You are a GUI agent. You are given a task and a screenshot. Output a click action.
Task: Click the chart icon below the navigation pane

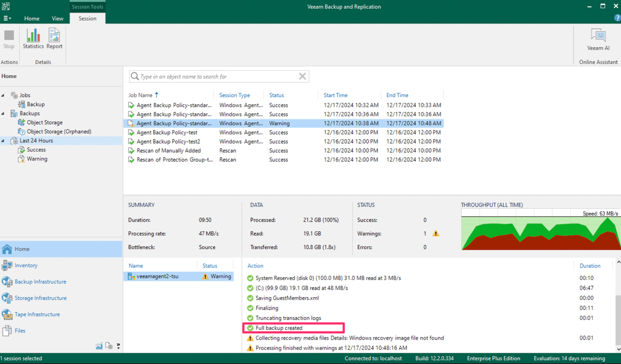(x=99, y=346)
